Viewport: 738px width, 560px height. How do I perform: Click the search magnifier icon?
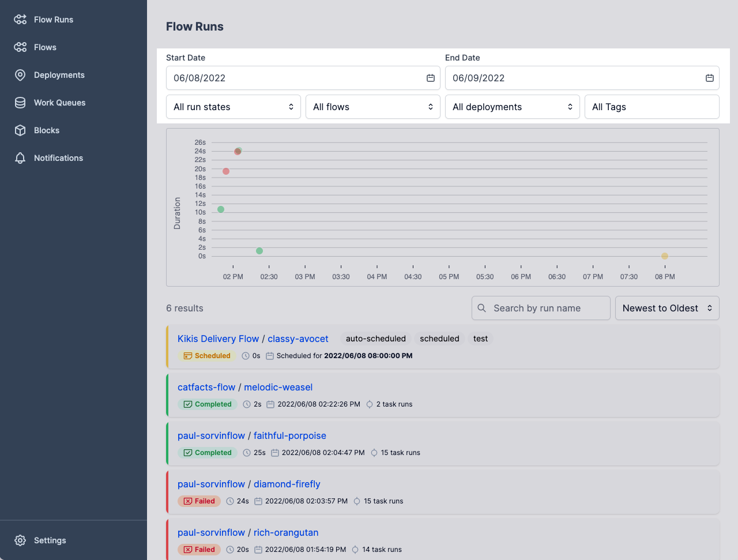(482, 308)
